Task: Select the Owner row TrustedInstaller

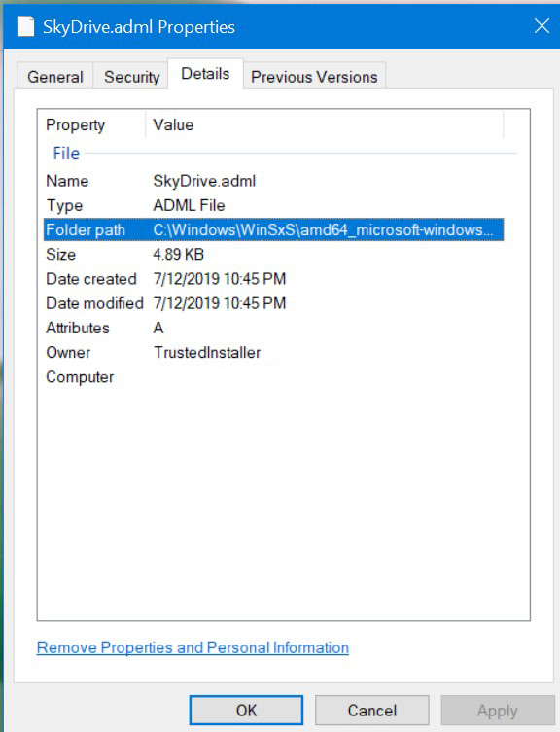Action: point(274,353)
